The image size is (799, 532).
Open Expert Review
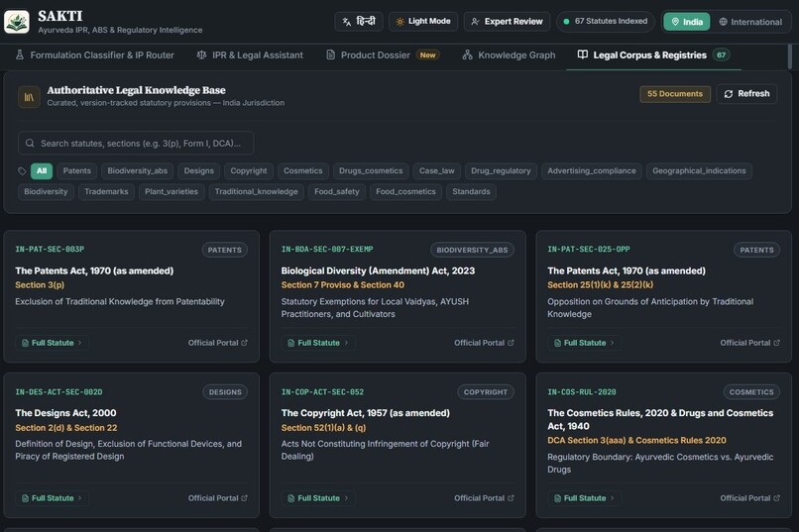[x=507, y=22]
